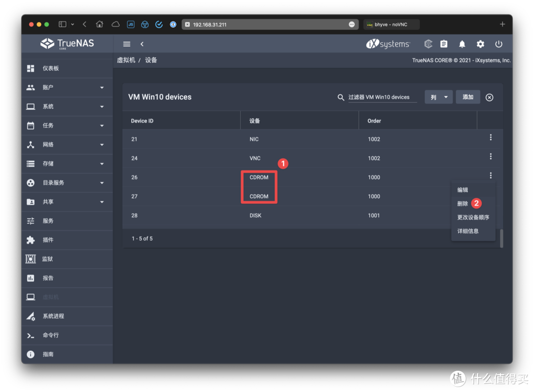
Task: Open alerts bell icon
Action: tap(462, 44)
